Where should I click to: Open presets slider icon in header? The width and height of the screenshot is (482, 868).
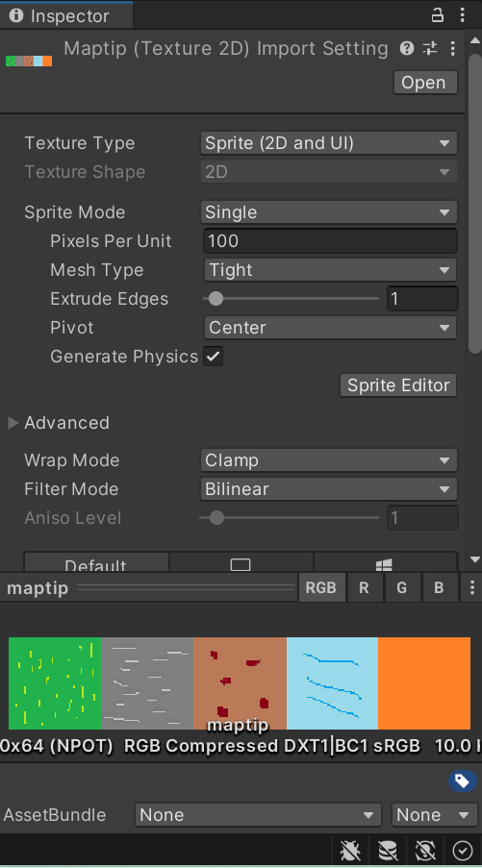[430, 49]
